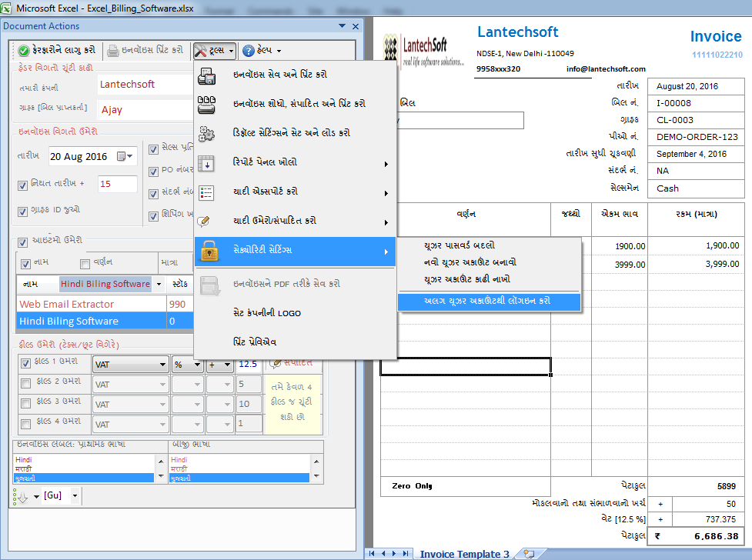
Task: Toggle the field 2 add checkbox
Action: (x=26, y=384)
